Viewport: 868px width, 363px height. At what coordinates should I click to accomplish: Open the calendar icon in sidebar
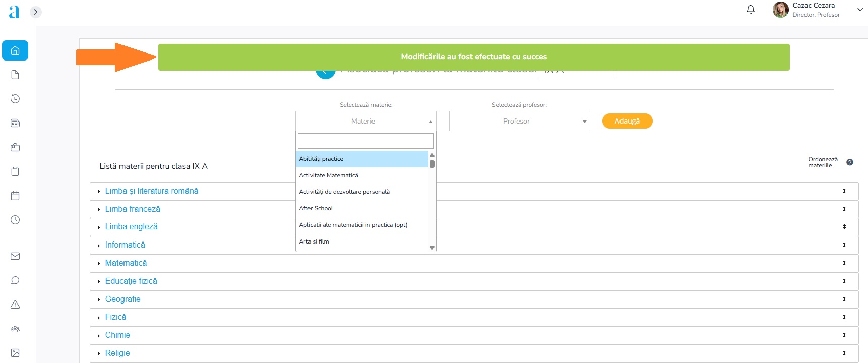coord(15,196)
